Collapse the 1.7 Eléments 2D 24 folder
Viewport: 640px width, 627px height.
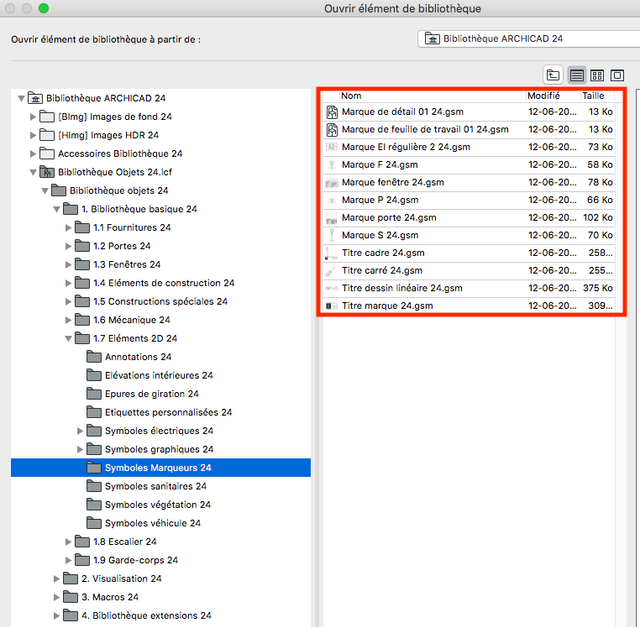[x=68, y=338]
